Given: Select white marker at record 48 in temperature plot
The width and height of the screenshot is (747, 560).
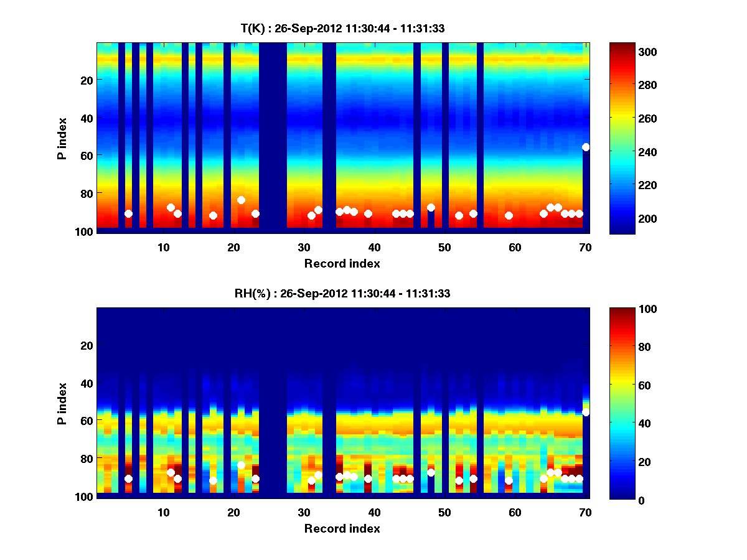Looking at the screenshot, I should click(x=431, y=207).
